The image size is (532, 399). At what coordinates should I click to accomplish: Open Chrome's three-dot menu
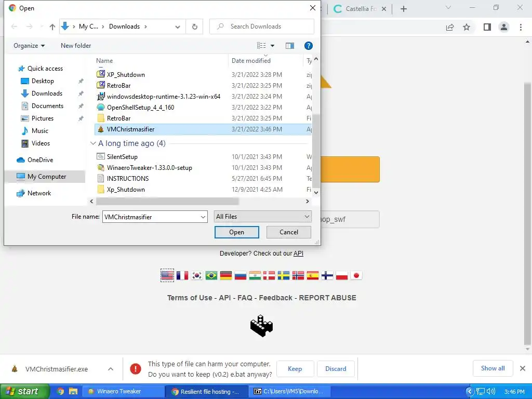(x=521, y=27)
